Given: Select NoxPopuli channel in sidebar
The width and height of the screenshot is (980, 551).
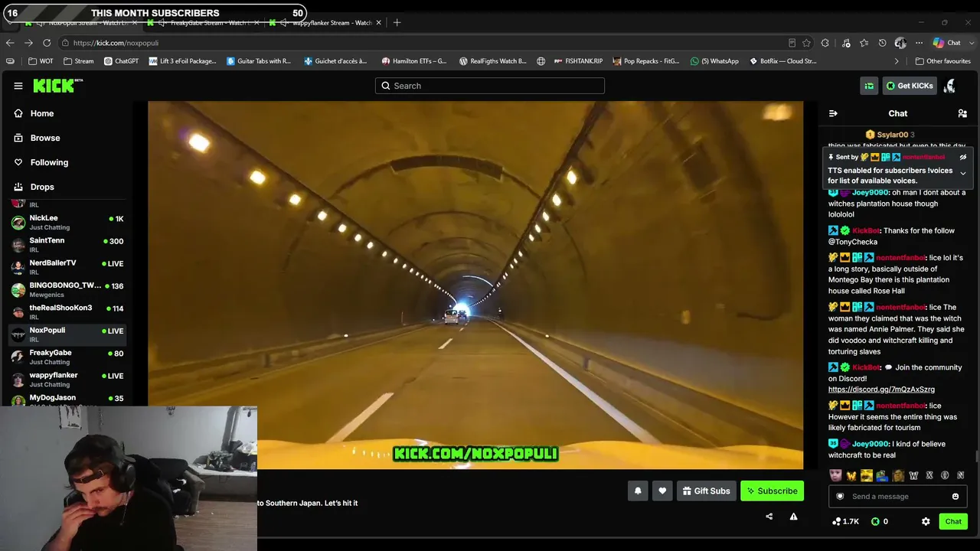Looking at the screenshot, I should [x=67, y=334].
